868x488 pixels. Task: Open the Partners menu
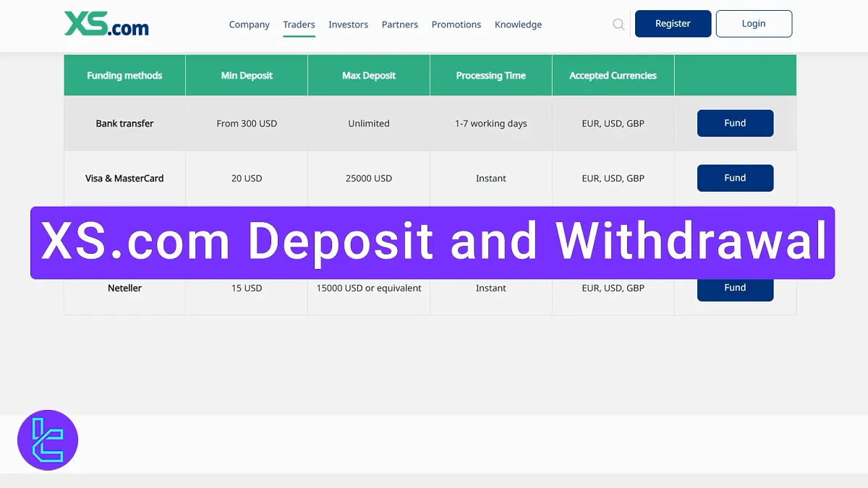[x=399, y=24]
